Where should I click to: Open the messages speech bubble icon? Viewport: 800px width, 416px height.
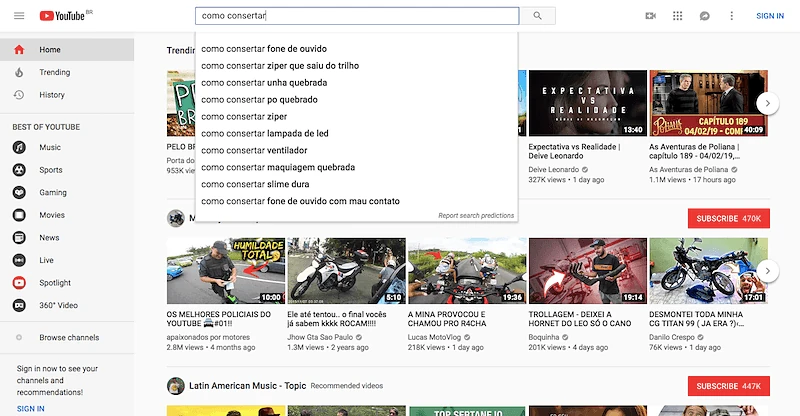coord(705,16)
